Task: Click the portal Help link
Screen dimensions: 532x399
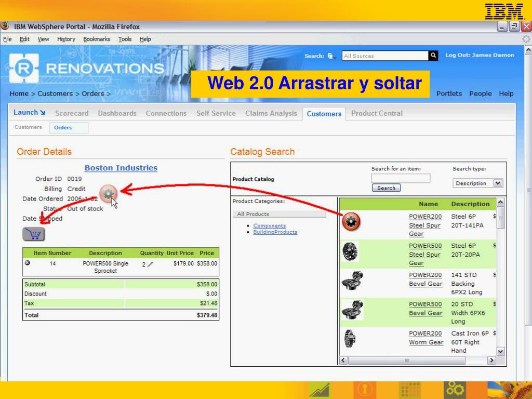Action: tap(506, 94)
